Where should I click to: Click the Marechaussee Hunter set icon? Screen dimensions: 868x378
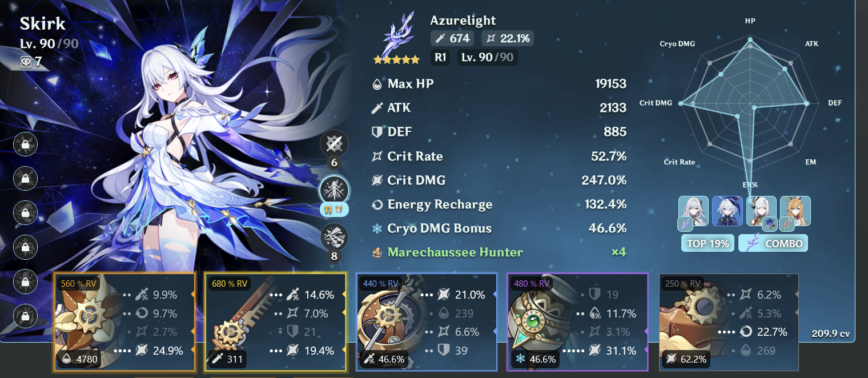pos(376,252)
